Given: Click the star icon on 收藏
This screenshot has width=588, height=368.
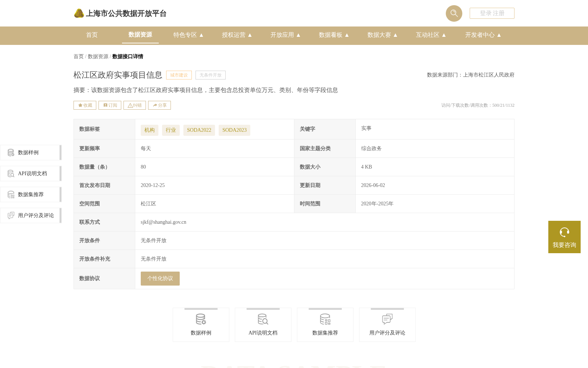Looking at the screenshot, I should (80, 105).
